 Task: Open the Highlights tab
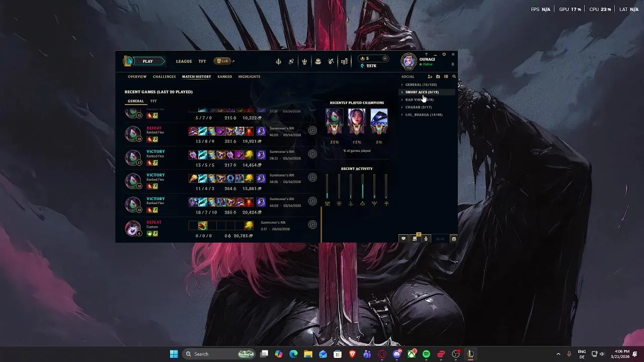tap(249, 76)
